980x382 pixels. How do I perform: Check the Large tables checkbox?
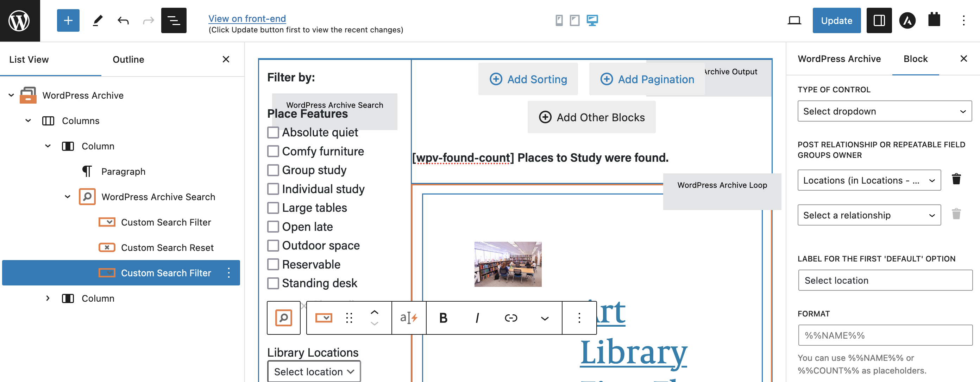273,208
